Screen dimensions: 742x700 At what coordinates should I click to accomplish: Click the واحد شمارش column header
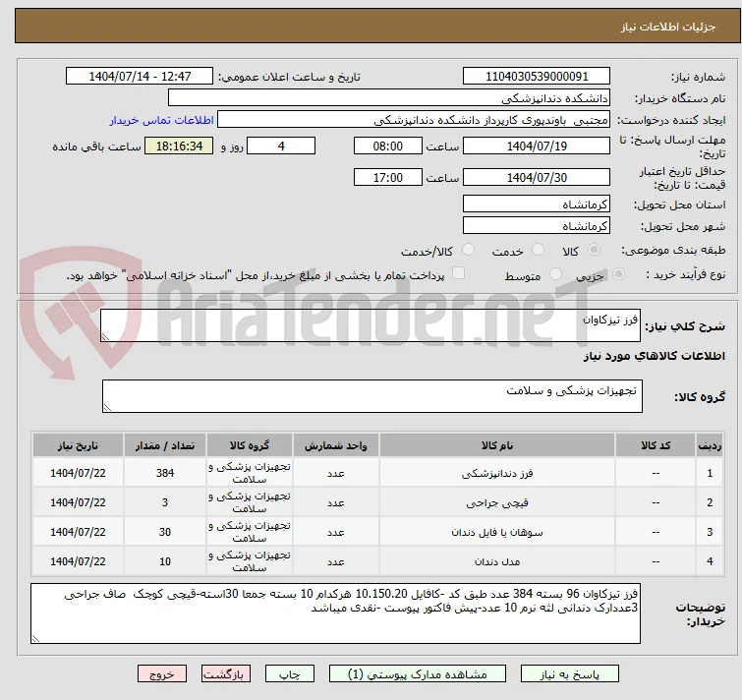click(335, 445)
